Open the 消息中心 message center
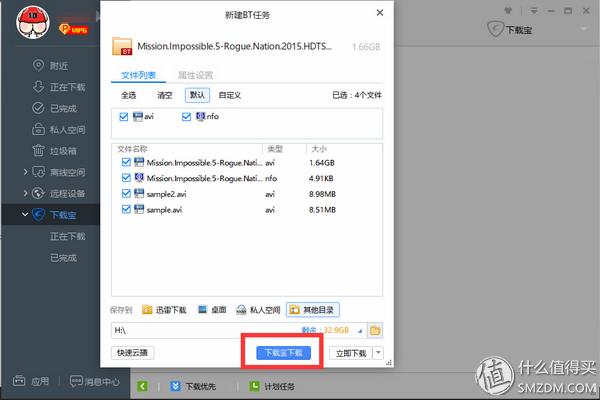This screenshot has height=400, width=600. click(x=95, y=381)
